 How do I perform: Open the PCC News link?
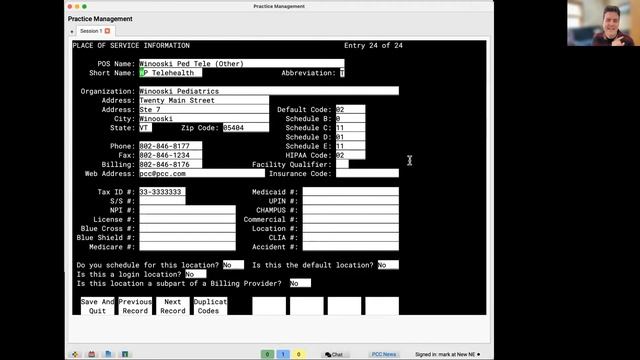coord(384,354)
